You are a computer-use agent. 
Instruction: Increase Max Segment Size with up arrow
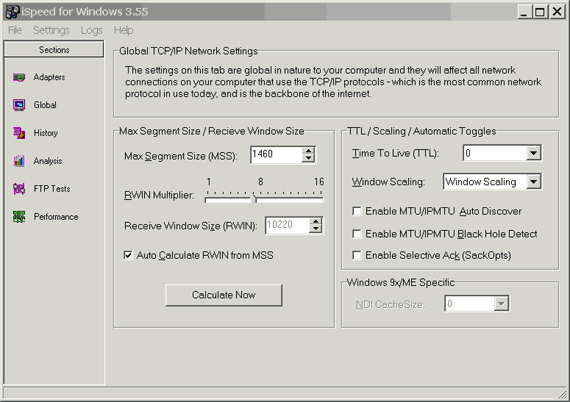tap(308, 151)
